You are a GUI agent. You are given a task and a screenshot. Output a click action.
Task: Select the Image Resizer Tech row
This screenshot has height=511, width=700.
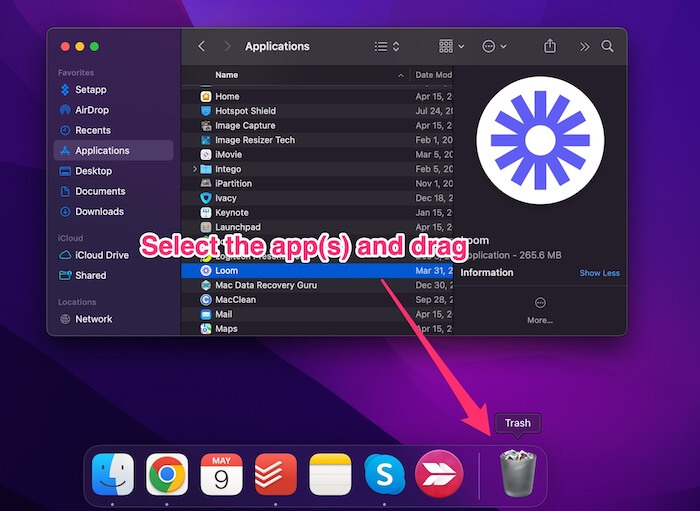tap(317, 140)
